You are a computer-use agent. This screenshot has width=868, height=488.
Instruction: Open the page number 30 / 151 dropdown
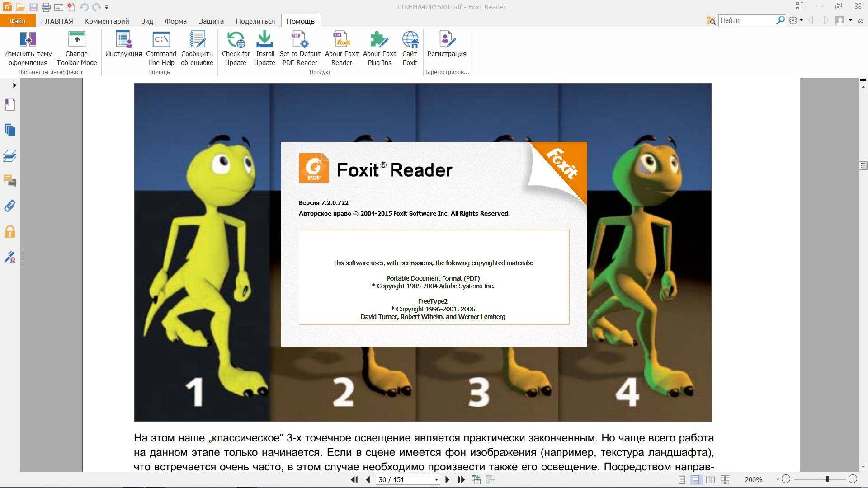pyautogui.click(x=436, y=480)
